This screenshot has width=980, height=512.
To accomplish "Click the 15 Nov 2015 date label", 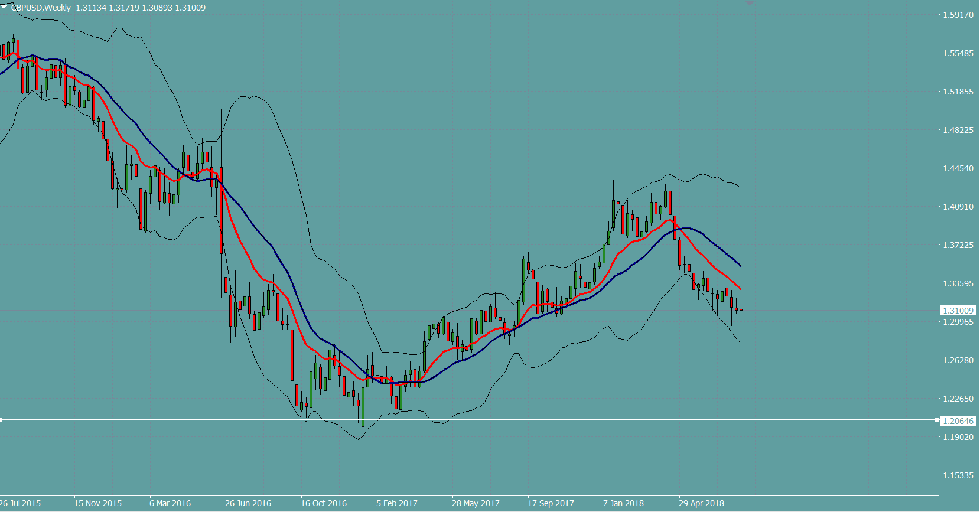I will click(97, 503).
